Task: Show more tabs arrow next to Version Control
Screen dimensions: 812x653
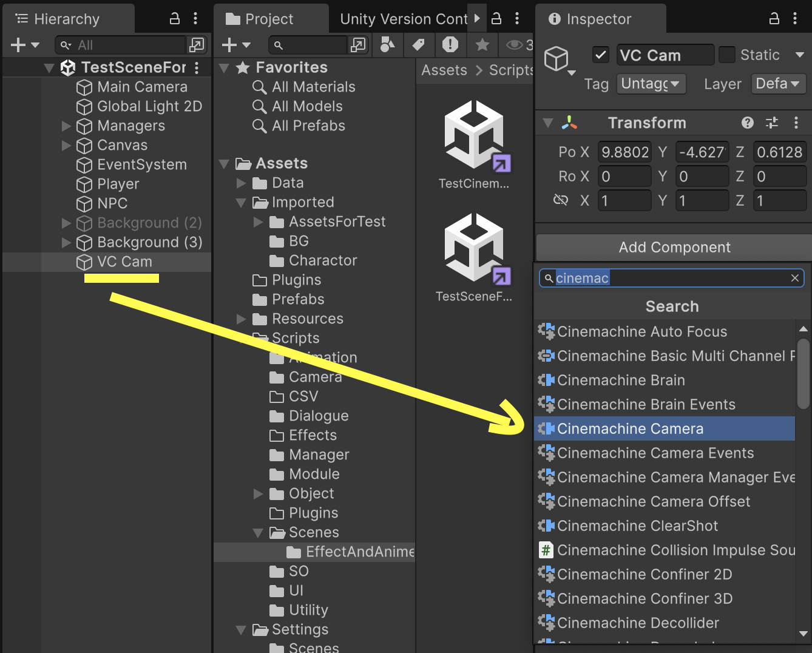Action: pos(477,18)
